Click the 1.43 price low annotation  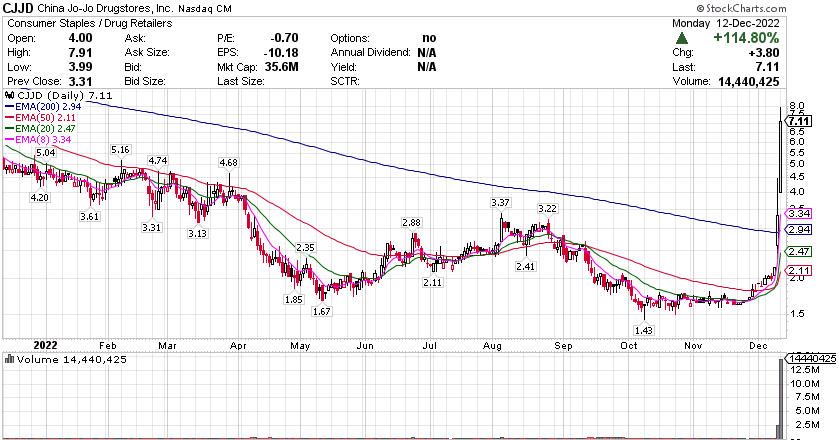643,330
